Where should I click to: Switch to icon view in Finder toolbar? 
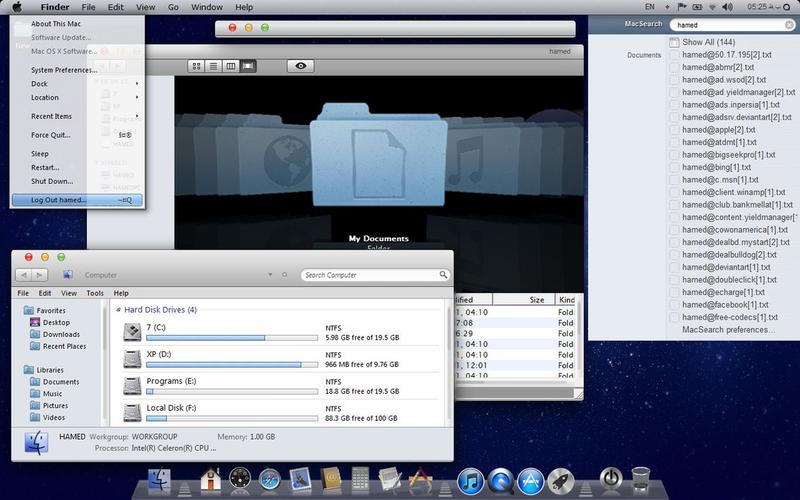point(197,66)
